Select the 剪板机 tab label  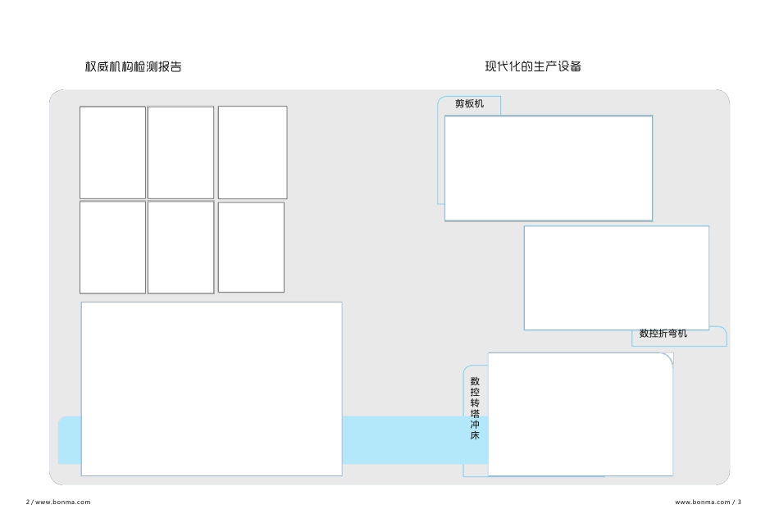point(469,103)
